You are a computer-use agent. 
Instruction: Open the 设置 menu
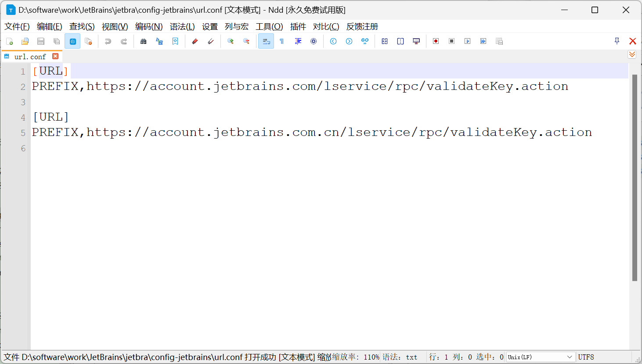click(x=210, y=27)
